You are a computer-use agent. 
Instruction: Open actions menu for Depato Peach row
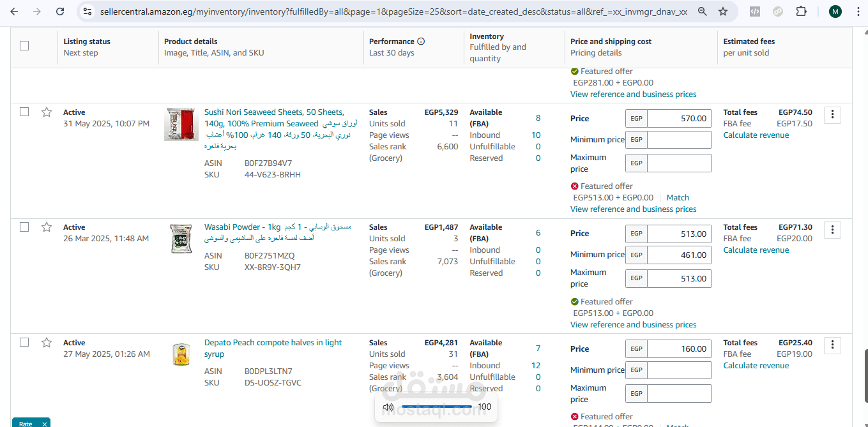click(x=832, y=345)
